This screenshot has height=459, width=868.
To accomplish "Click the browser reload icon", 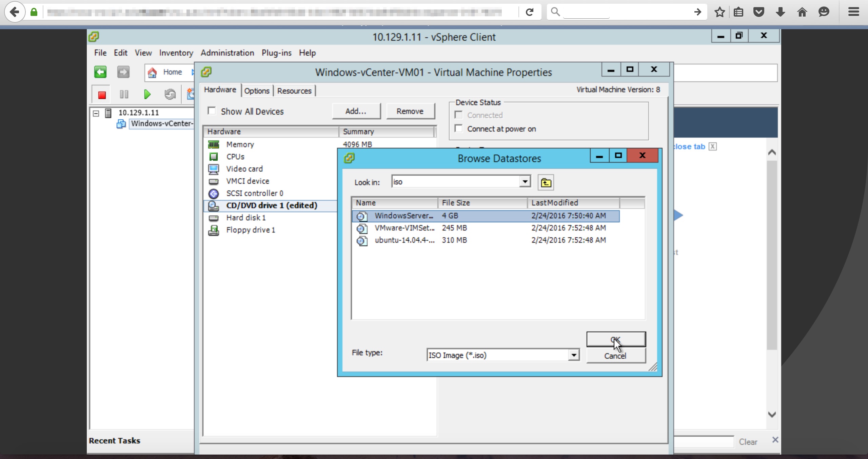I will click(529, 12).
